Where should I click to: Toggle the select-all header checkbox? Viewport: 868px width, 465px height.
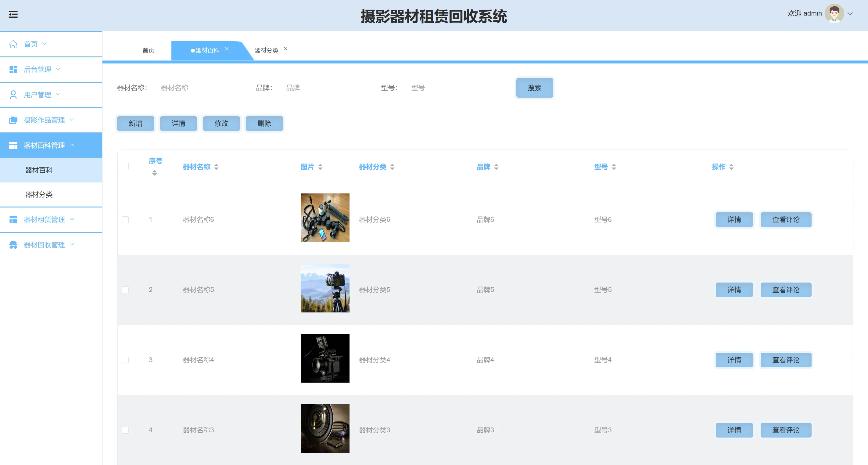tap(125, 166)
